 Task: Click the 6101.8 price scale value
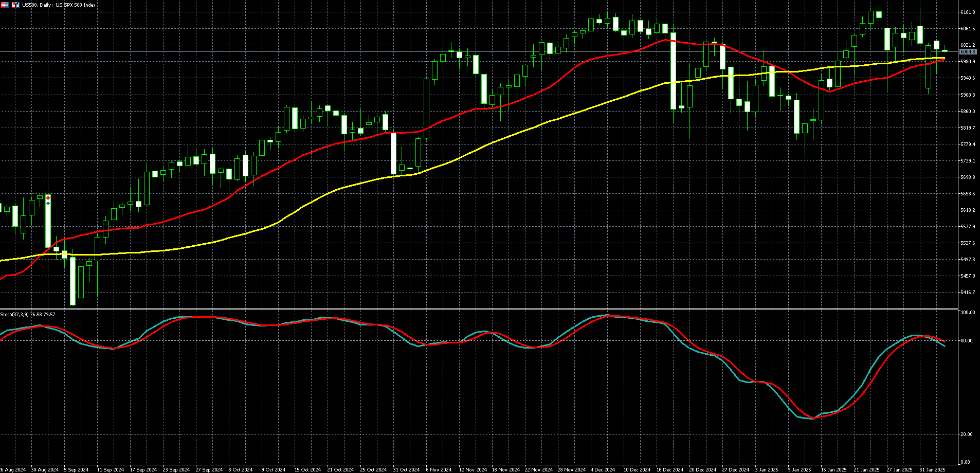coord(967,12)
